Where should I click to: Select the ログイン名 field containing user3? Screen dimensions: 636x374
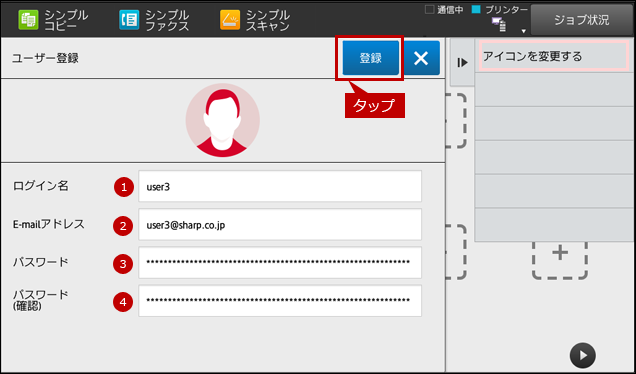(x=280, y=186)
